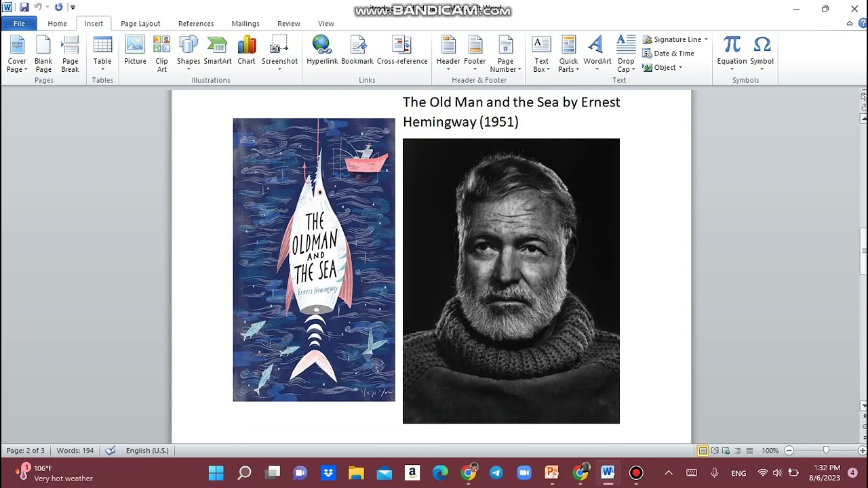The image size is (868, 488).
Task: Open Quick Parts menu
Action: tap(568, 54)
